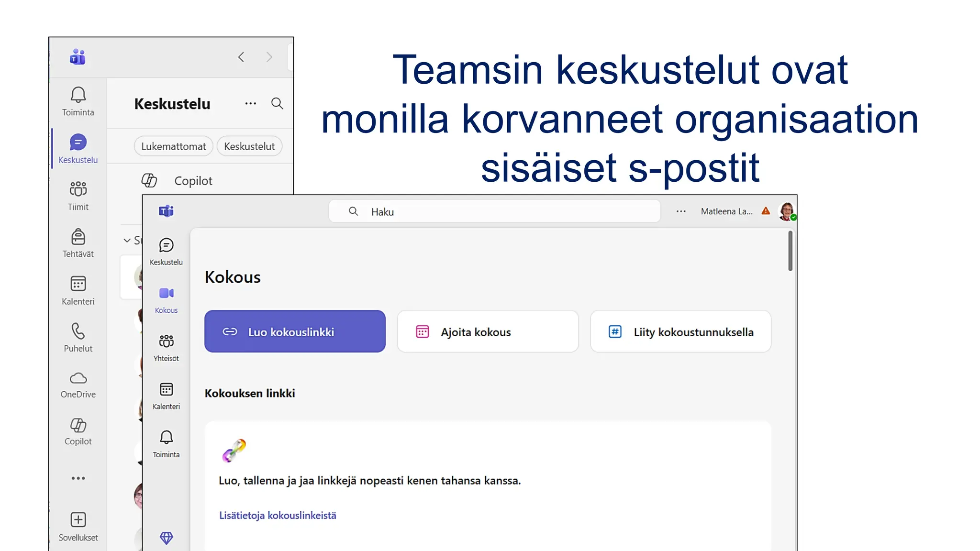Open Toiminta in the back Teams window
980x551 pixels.
click(78, 101)
